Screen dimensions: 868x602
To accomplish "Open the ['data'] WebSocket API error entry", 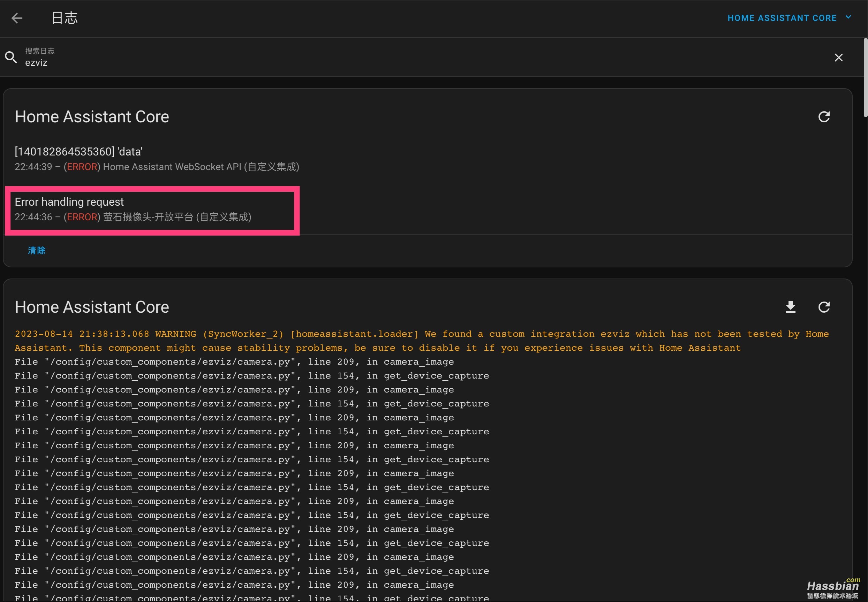I will click(427, 159).
